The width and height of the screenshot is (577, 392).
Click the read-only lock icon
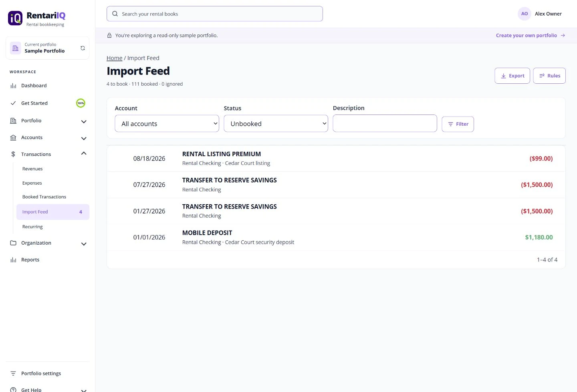[109, 35]
